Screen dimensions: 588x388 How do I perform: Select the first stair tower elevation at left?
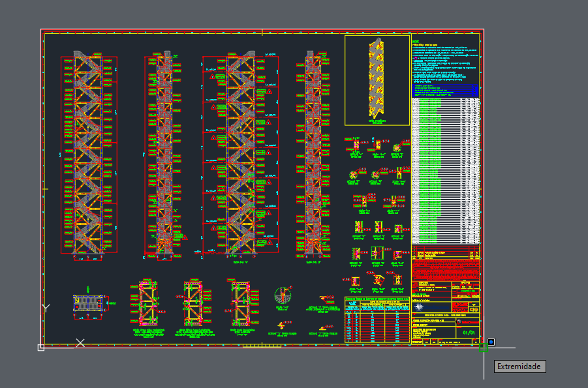point(89,154)
